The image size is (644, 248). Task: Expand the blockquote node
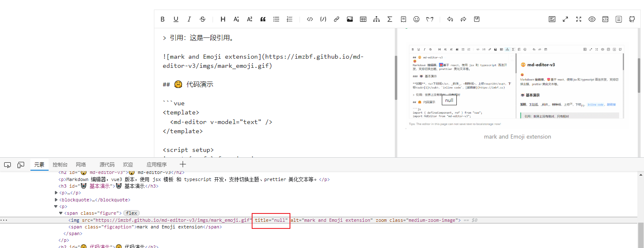(56, 200)
